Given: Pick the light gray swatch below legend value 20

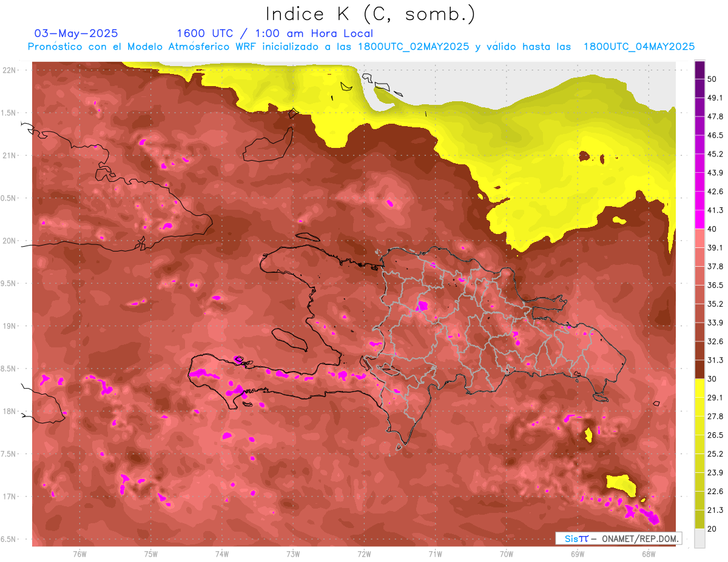Looking at the screenshot, I should click(x=699, y=538).
